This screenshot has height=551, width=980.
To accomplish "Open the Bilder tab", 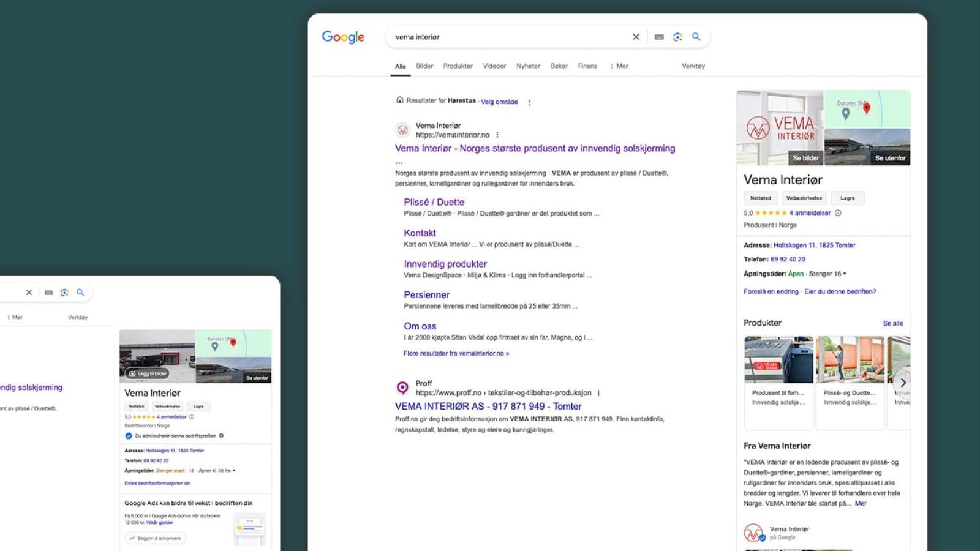I will coord(424,66).
